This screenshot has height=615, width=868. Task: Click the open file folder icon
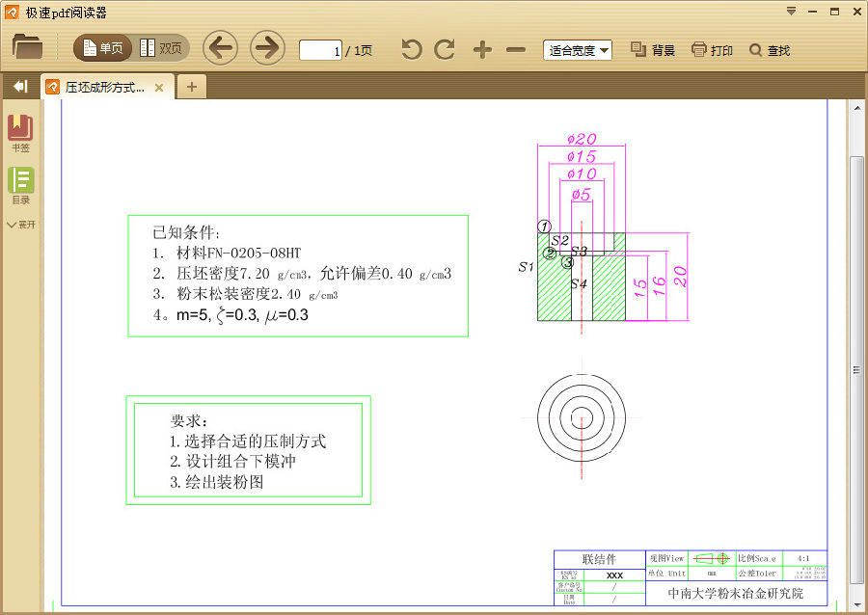point(28,47)
